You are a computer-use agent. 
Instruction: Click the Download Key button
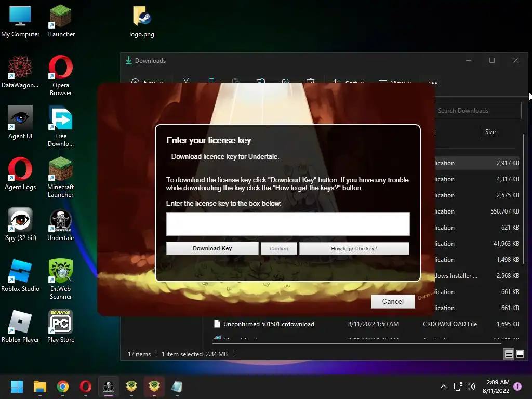212,248
